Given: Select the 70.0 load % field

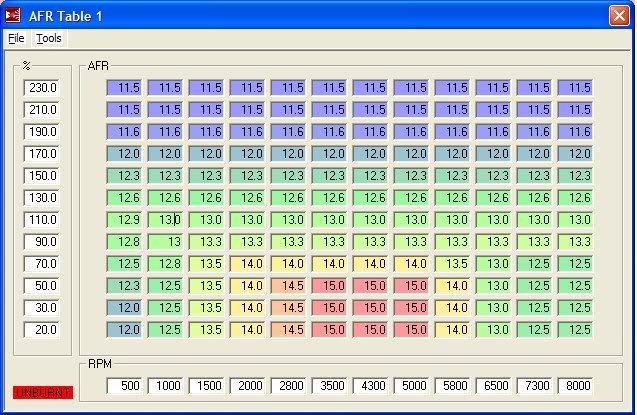Looking at the screenshot, I should [x=41, y=264].
